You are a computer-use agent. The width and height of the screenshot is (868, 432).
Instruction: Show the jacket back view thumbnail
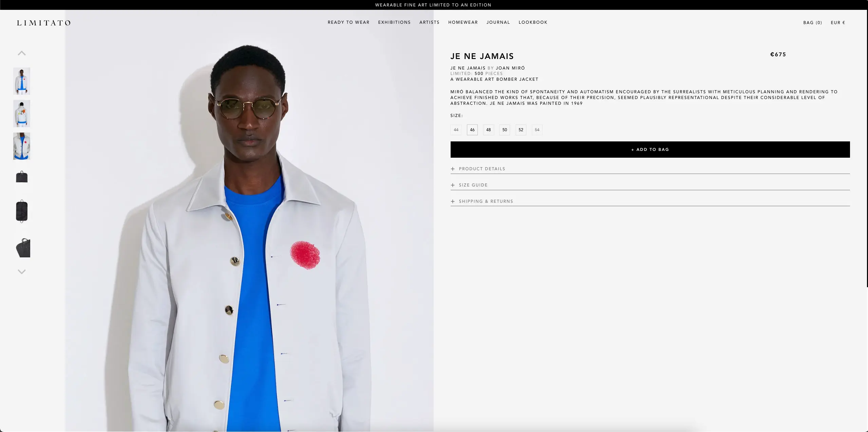(22, 114)
